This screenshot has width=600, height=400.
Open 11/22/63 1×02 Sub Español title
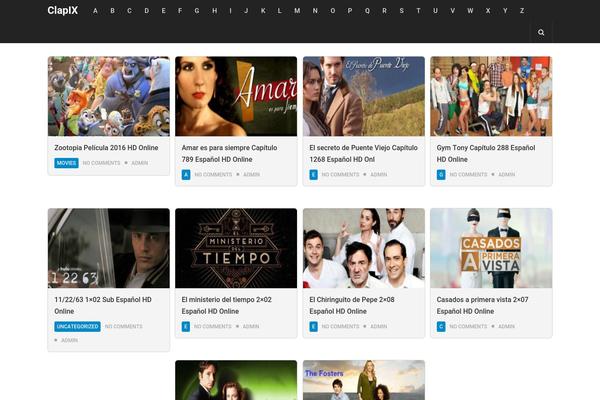point(103,305)
